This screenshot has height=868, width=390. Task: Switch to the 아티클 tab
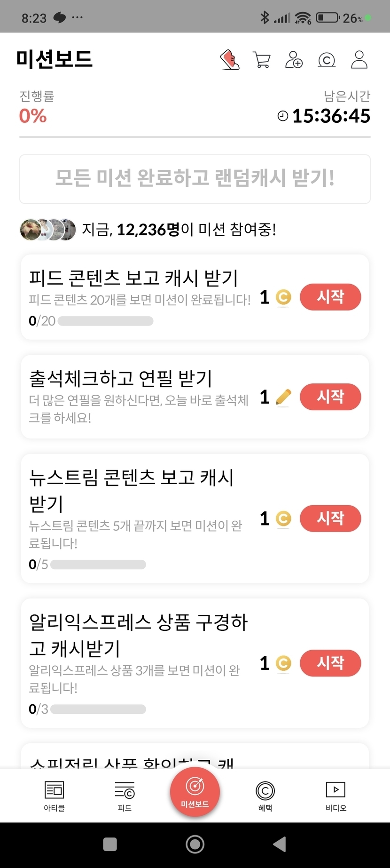(54, 796)
